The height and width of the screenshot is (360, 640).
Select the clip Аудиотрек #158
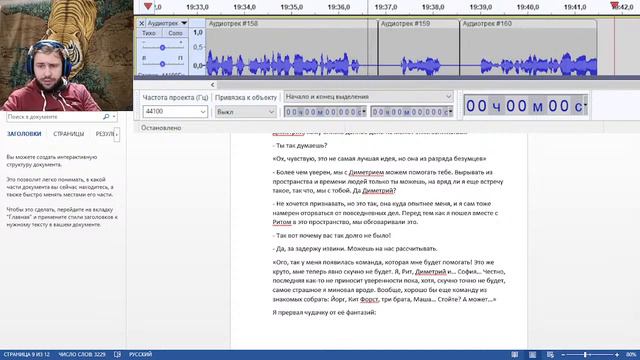coord(233,24)
